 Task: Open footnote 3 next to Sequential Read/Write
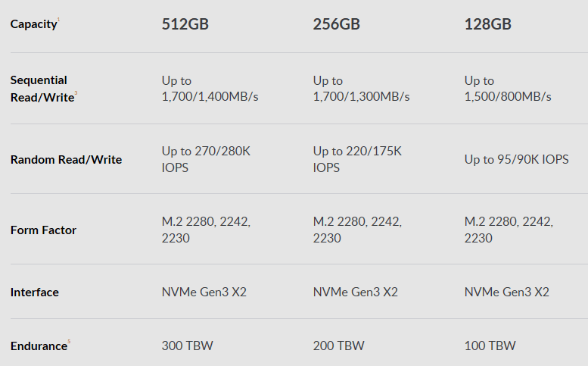[x=76, y=93]
